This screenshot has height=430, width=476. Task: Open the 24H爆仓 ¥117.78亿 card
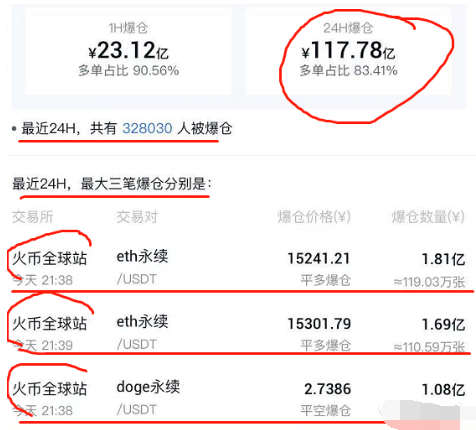coord(348,51)
